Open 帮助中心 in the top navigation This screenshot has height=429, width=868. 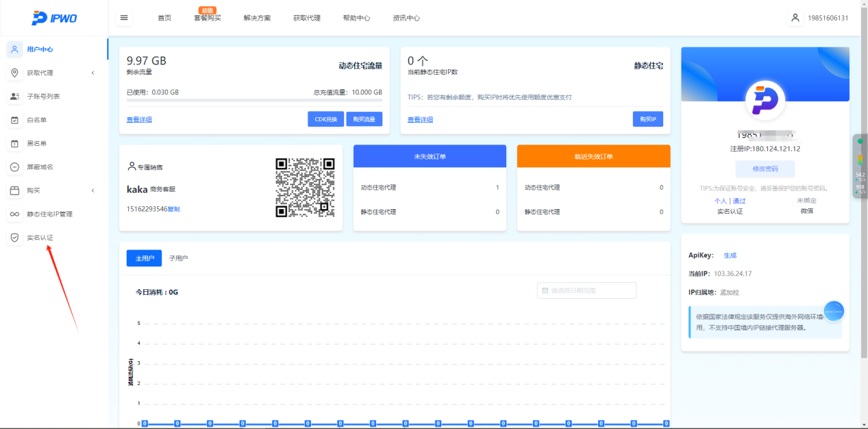click(356, 19)
